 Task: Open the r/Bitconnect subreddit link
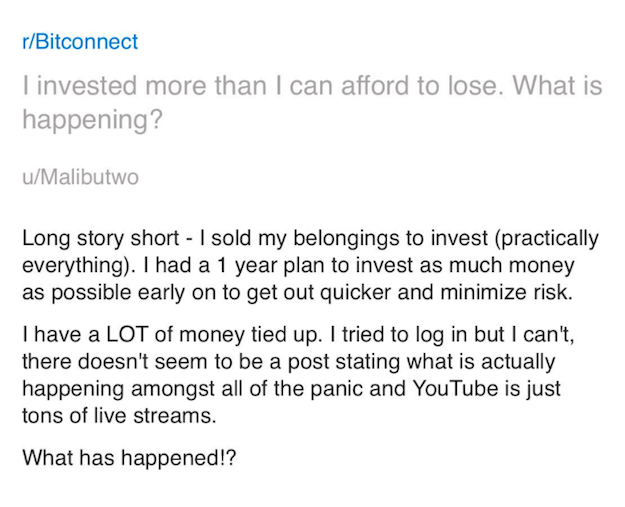(80, 41)
